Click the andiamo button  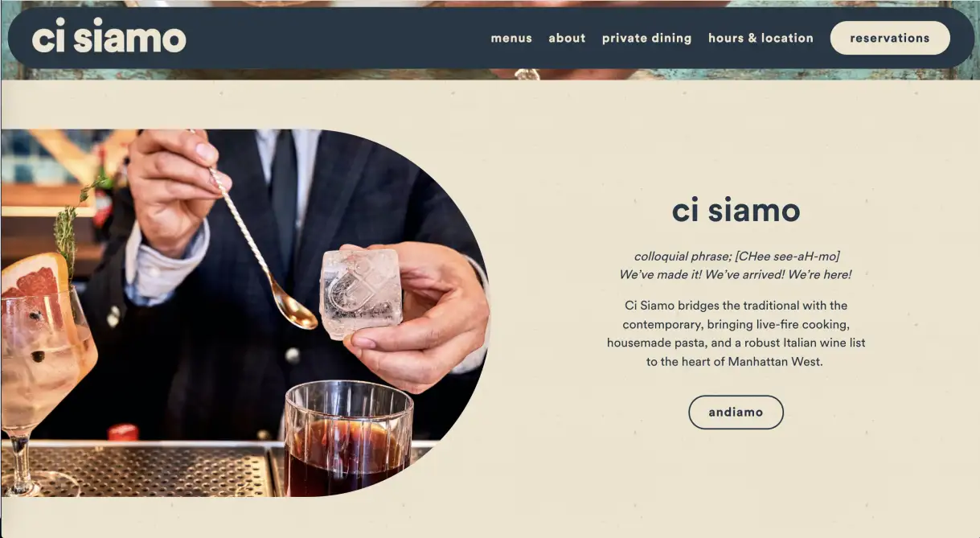736,412
